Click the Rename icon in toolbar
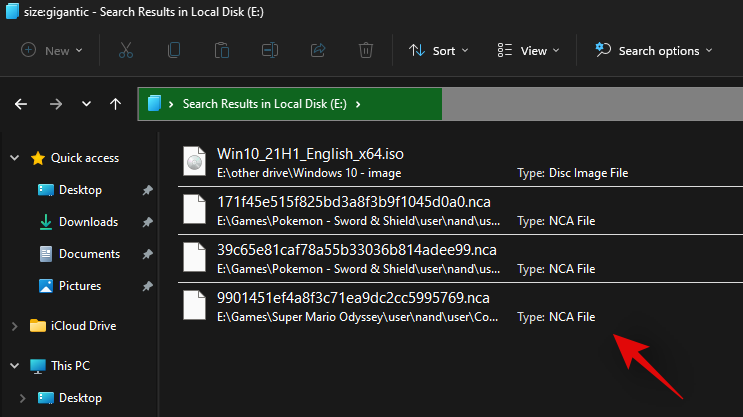 (x=270, y=50)
